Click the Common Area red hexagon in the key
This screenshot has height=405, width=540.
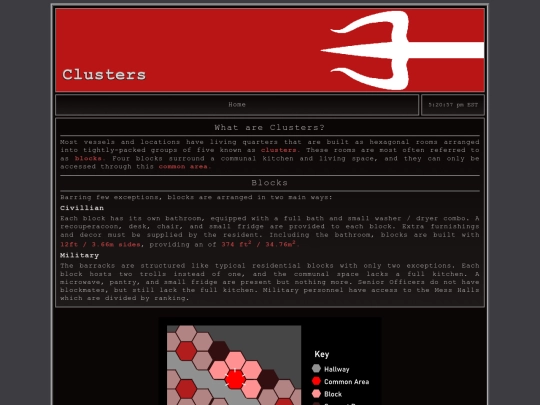(316, 381)
